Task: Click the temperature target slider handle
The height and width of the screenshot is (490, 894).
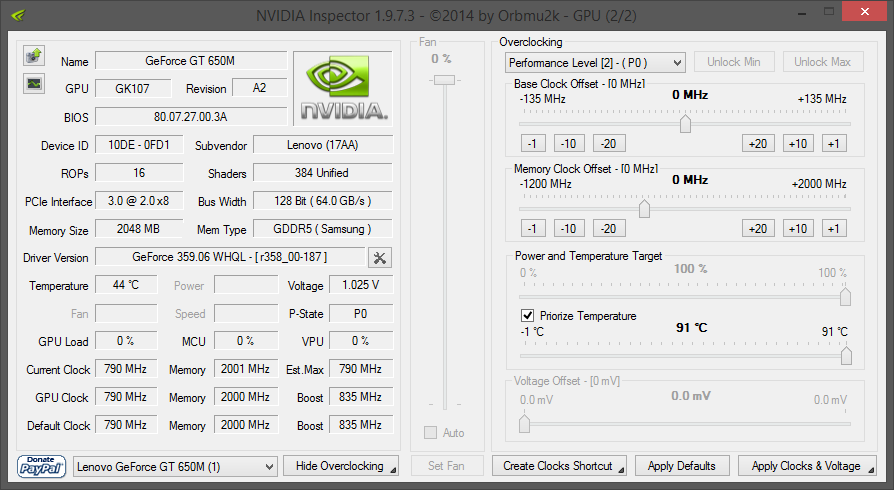Action: point(846,355)
